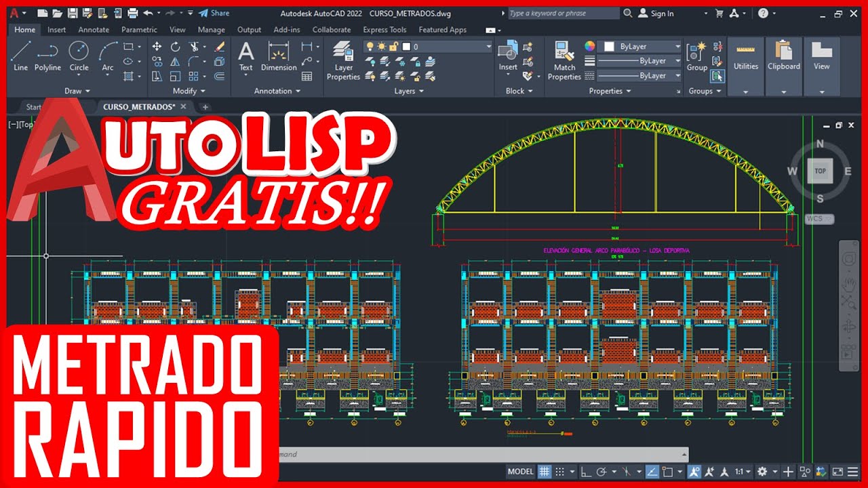Image resolution: width=868 pixels, height=488 pixels.
Task: Click the keyword search input field
Action: coord(563,14)
